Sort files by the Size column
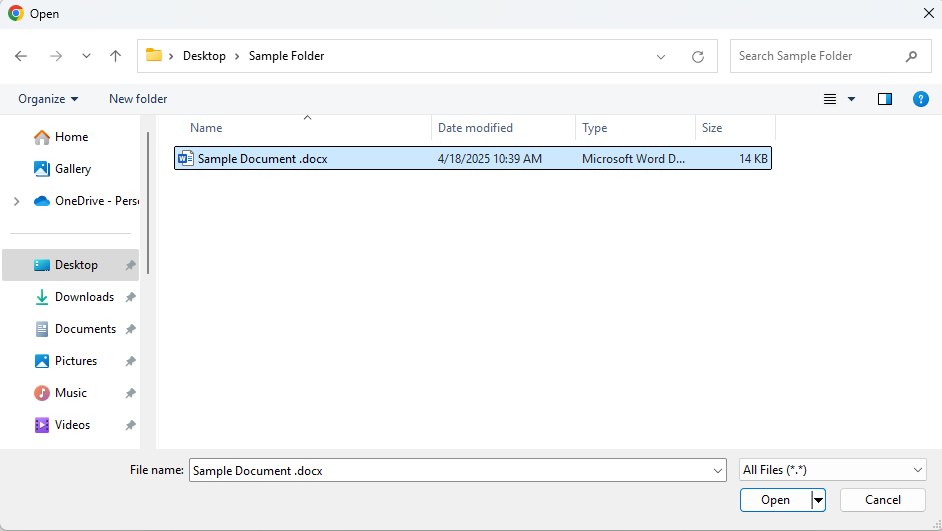Screen dimensions: 942x531 [712, 128]
